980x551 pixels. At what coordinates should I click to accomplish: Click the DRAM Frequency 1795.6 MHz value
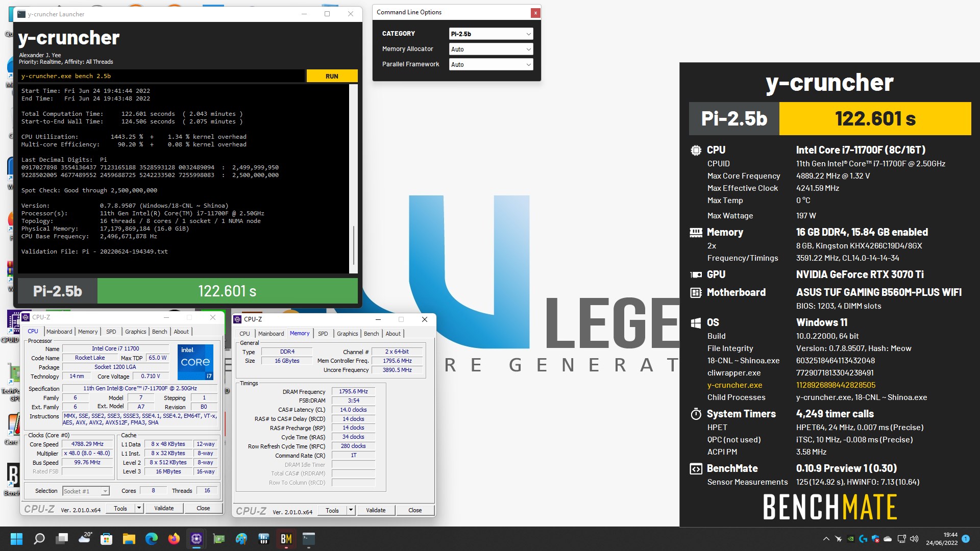353,391
